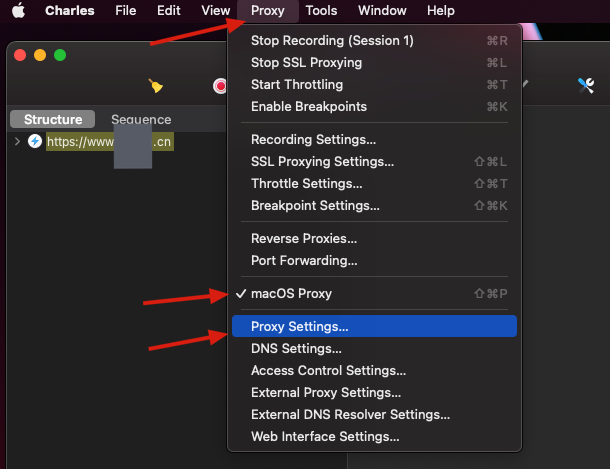Open the Window menu
The image size is (610, 469).
point(382,10)
